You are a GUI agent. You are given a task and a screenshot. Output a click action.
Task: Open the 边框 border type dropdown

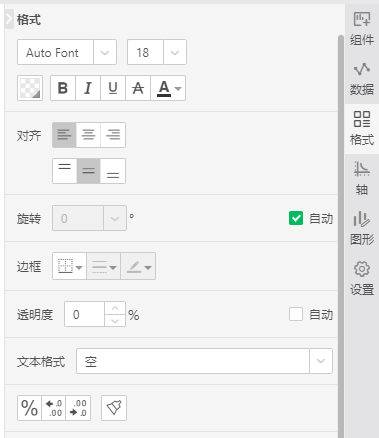pos(70,266)
